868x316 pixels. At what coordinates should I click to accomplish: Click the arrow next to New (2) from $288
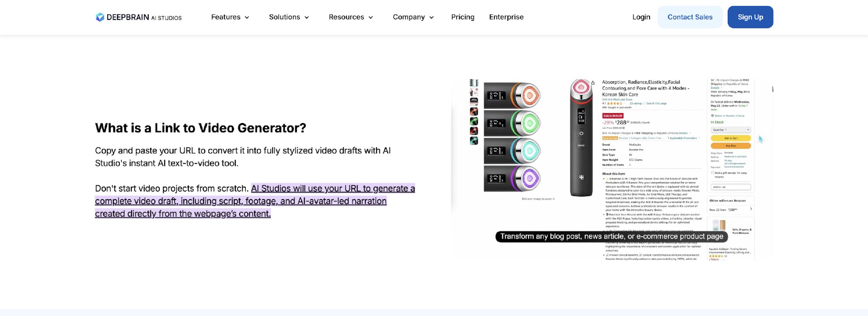pos(751,209)
